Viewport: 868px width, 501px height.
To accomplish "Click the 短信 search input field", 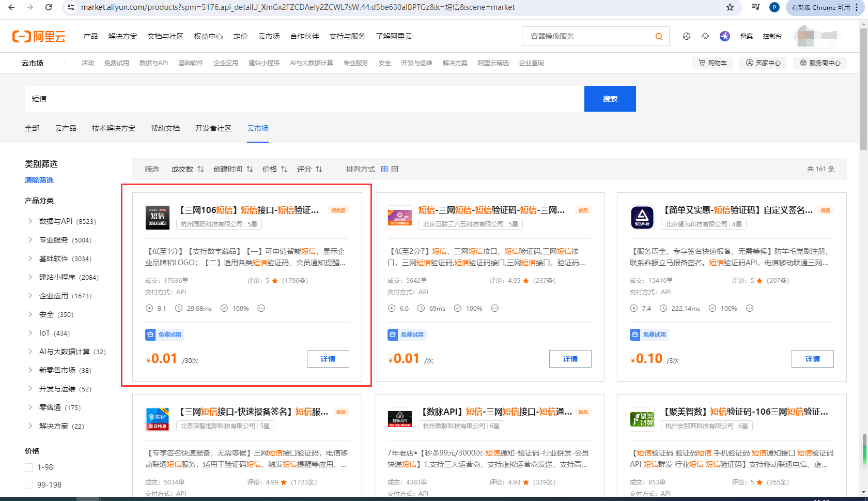I will pyautogui.click(x=304, y=99).
